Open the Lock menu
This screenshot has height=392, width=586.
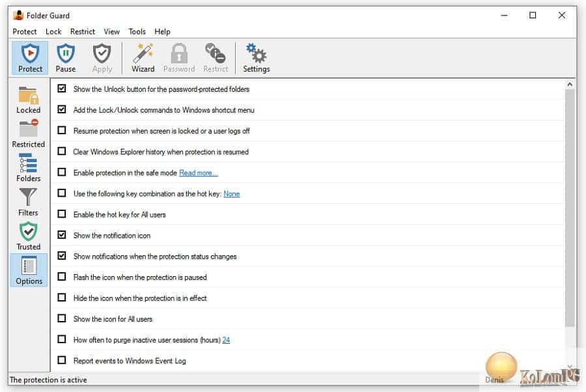pyautogui.click(x=53, y=32)
